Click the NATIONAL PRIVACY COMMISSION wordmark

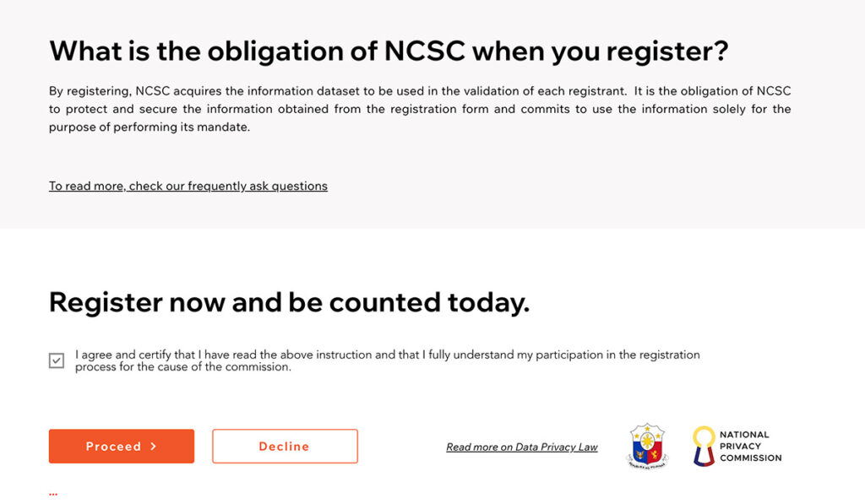click(x=749, y=445)
